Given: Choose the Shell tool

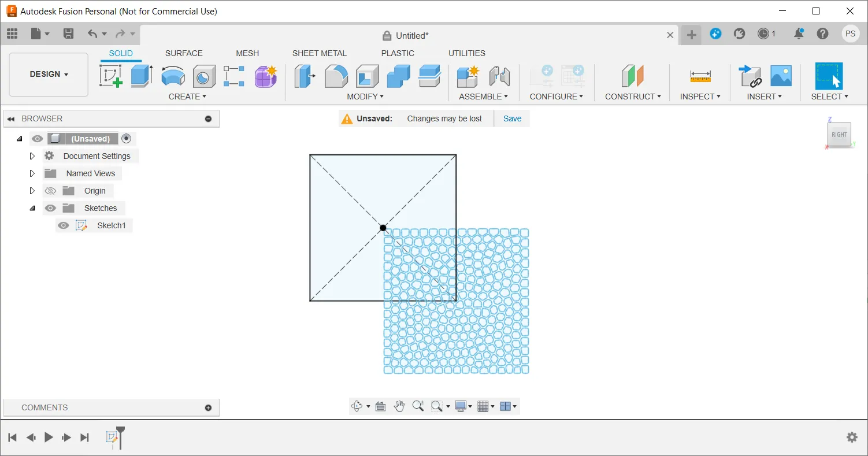Looking at the screenshot, I should (x=367, y=76).
